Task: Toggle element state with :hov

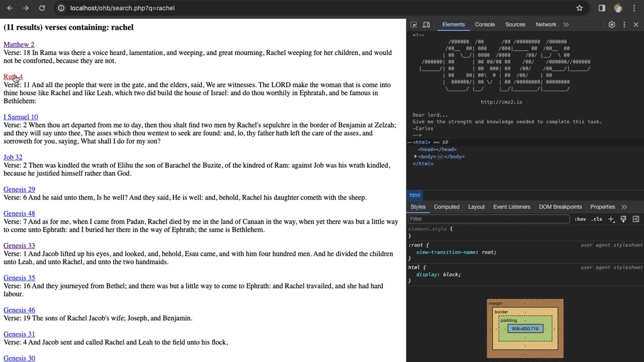Action: (580, 219)
